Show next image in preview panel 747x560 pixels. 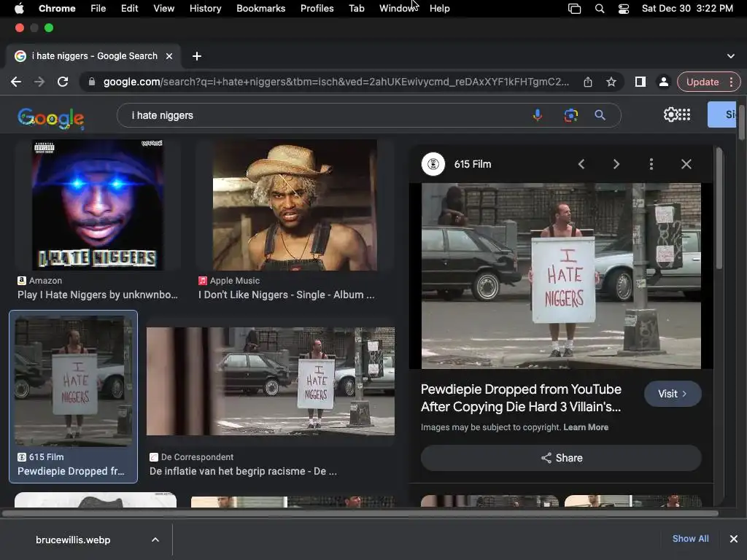(616, 164)
